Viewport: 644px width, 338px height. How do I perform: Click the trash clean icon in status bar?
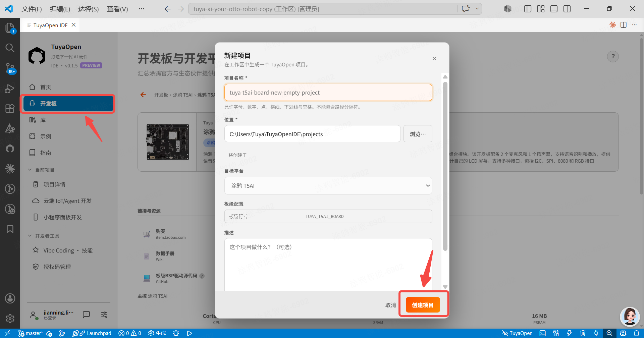click(583, 333)
